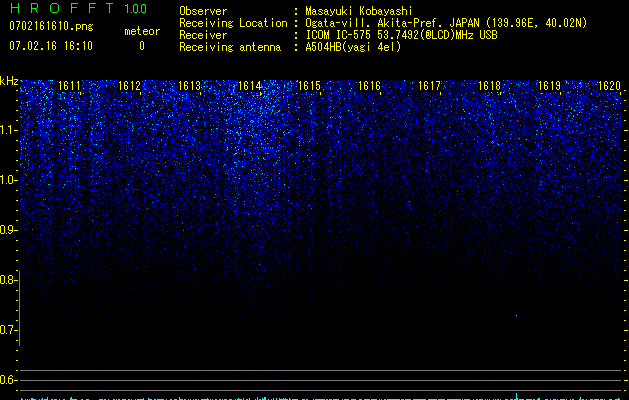Click the HROFFT title text
The height and width of the screenshot is (400, 629).
click(x=62, y=8)
